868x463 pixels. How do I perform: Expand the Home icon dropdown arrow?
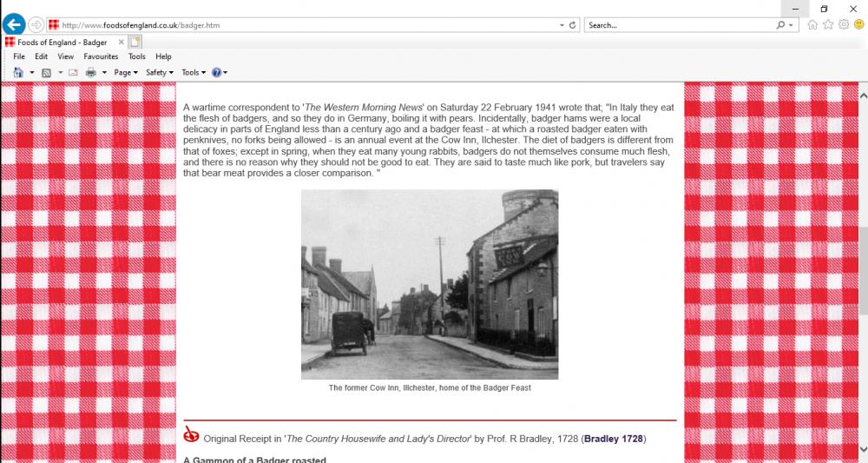[x=31, y=73]
